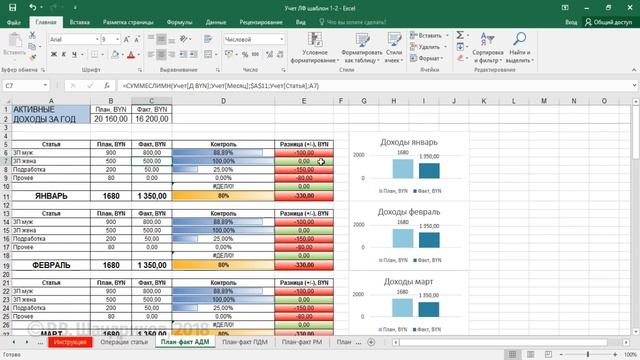Click the zoom in plus button
640x360 pixels.
click(615, 354)
